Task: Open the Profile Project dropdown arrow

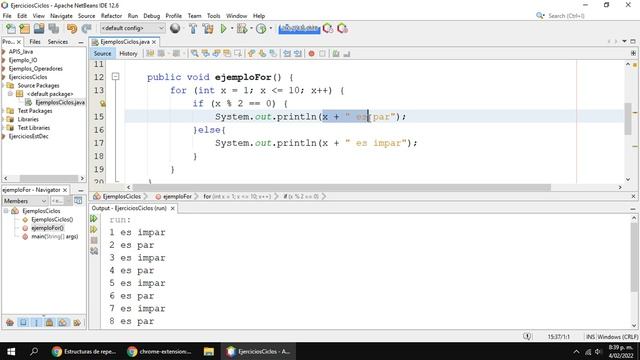Action: 271,29
